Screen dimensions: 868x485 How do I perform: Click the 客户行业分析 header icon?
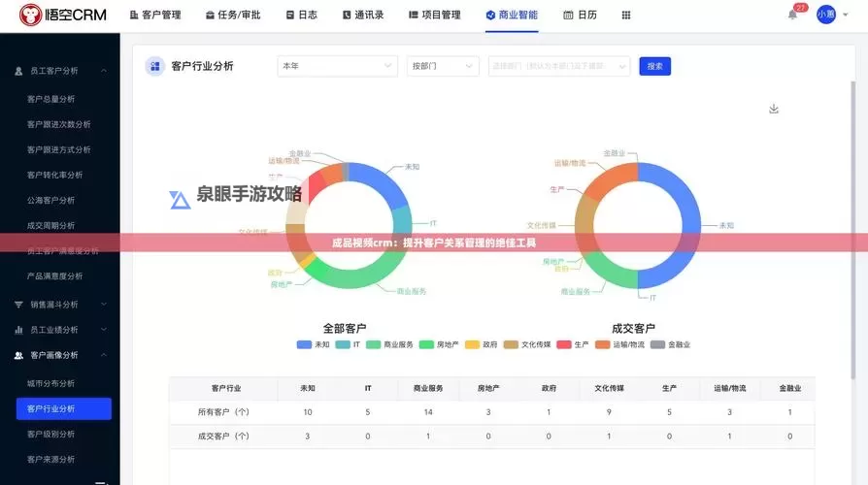click(155, 66)
